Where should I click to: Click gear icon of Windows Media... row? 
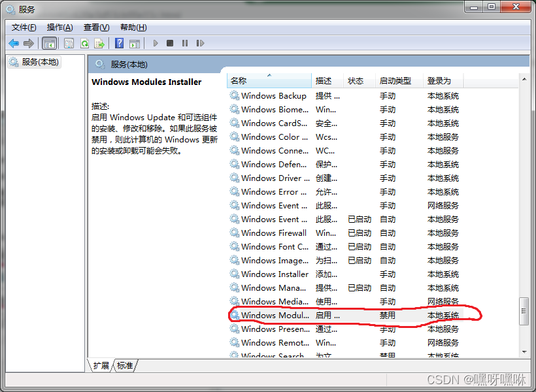click(235, 301)
